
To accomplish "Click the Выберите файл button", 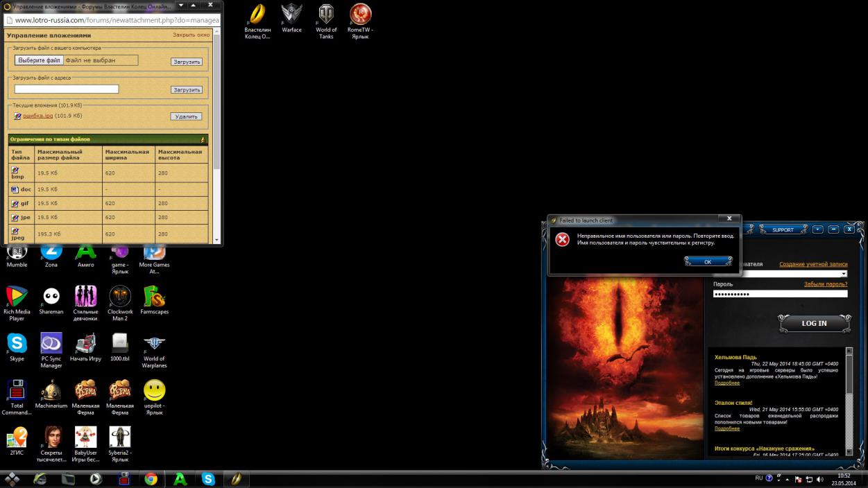I will (x=40, y=60).
